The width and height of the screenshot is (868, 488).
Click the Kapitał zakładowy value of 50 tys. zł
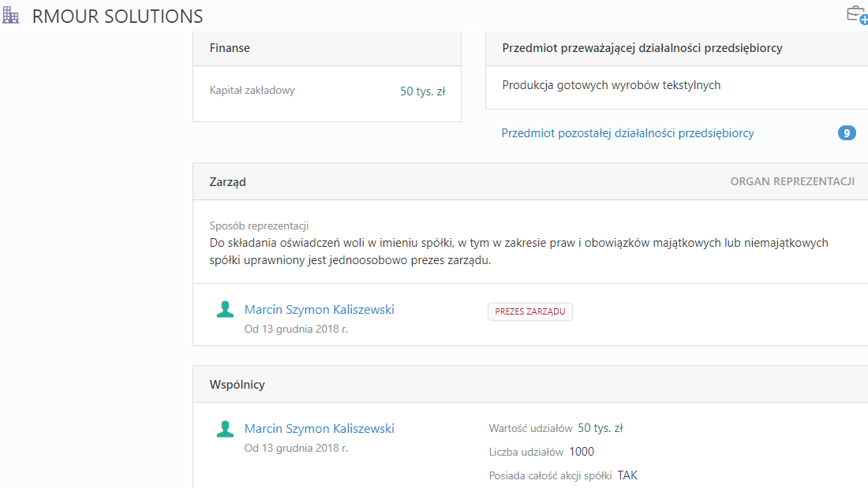point(422,91)
